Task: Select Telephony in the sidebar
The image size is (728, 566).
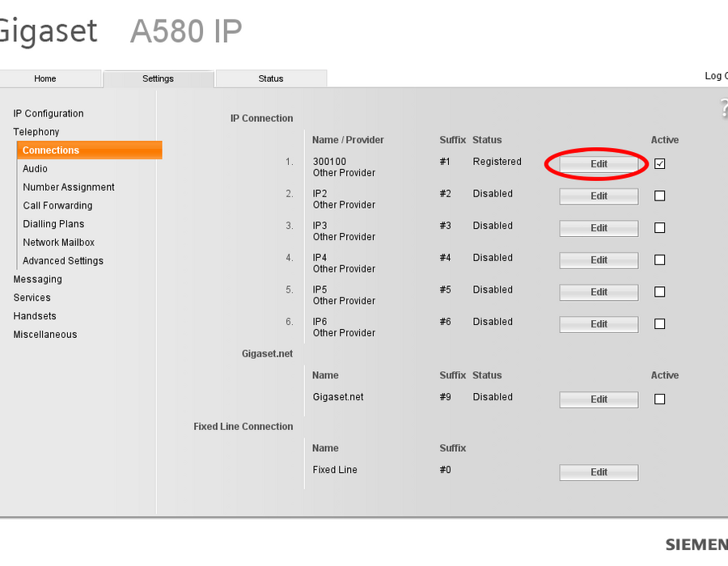Action: click(x=36, y=132)
